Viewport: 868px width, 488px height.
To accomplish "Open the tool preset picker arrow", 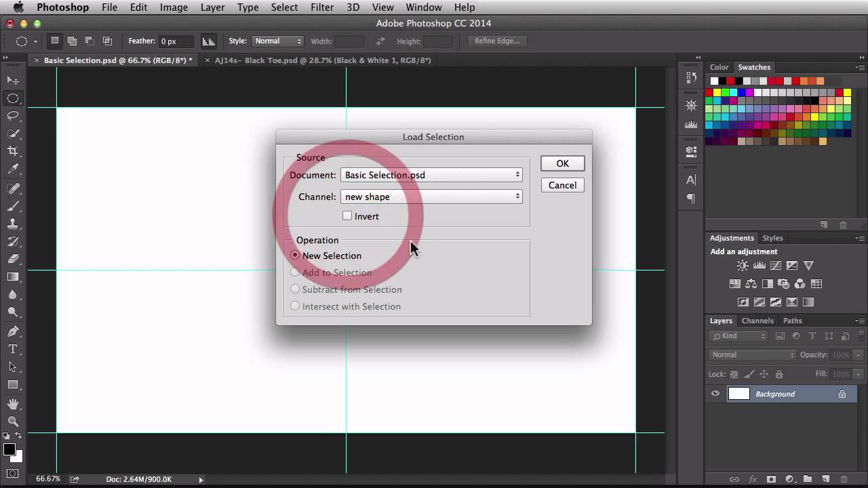I will click(x=35, y=42).
